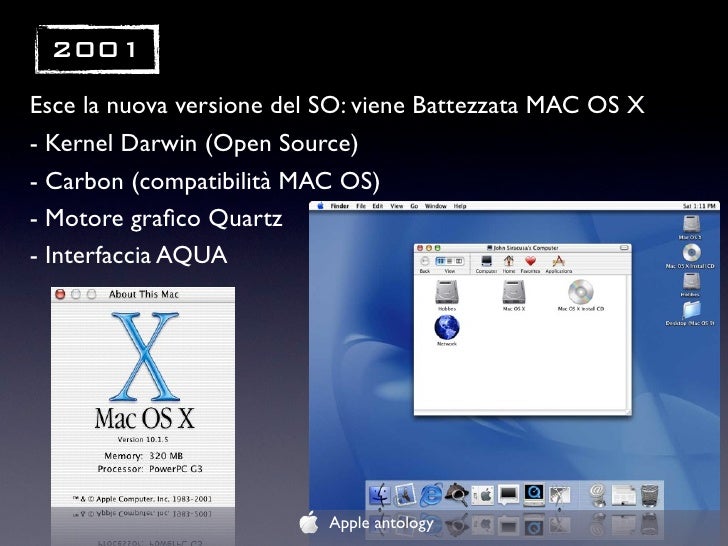Click the Back button in Finder toolbar
728x546 pixels.
pyautogui.click(x=425, y=264)
